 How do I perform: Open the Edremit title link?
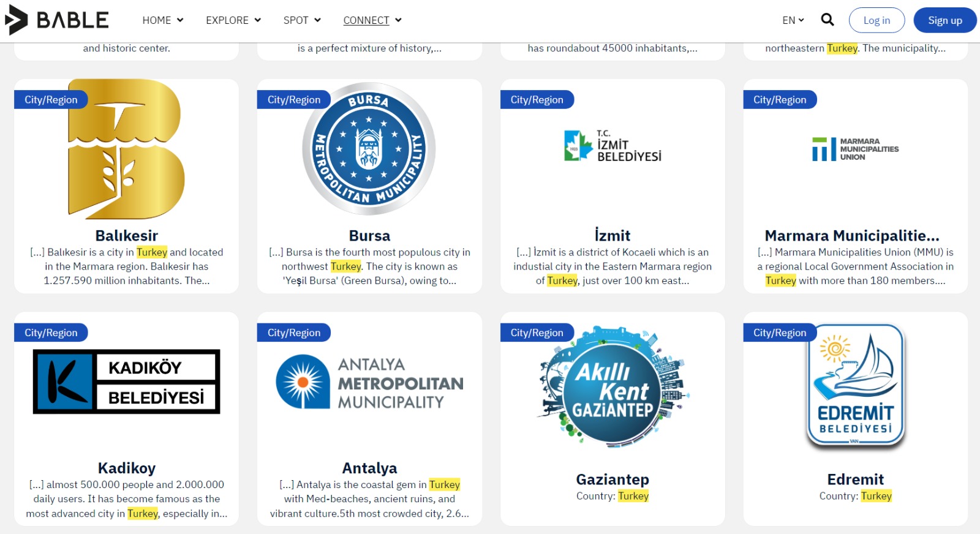pos(855,479)
